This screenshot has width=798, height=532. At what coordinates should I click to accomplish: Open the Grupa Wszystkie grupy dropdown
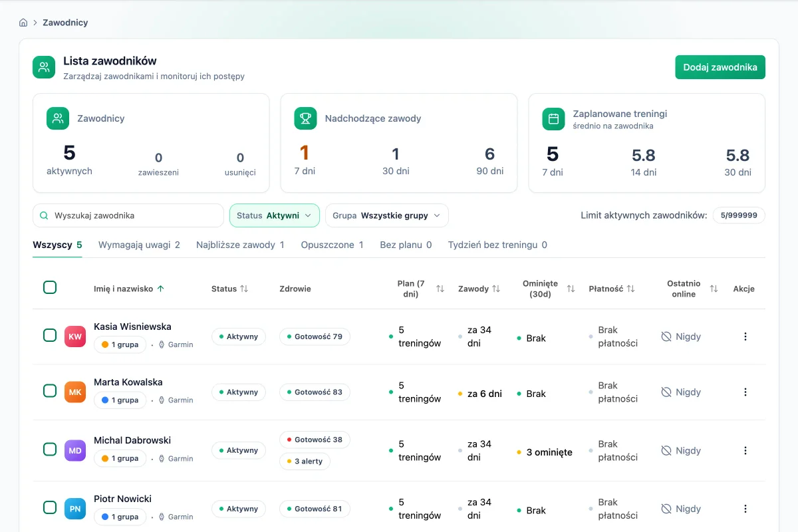387,215
